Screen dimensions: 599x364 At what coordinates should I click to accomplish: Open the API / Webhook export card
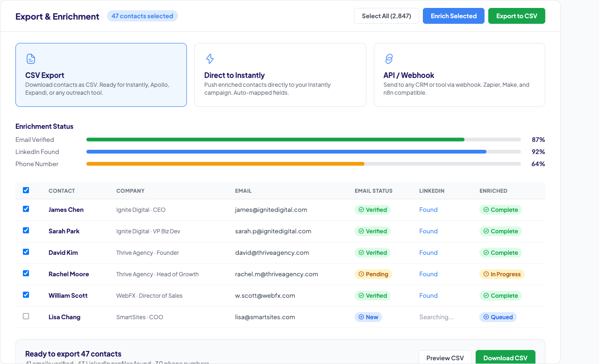tap(459, 75)
